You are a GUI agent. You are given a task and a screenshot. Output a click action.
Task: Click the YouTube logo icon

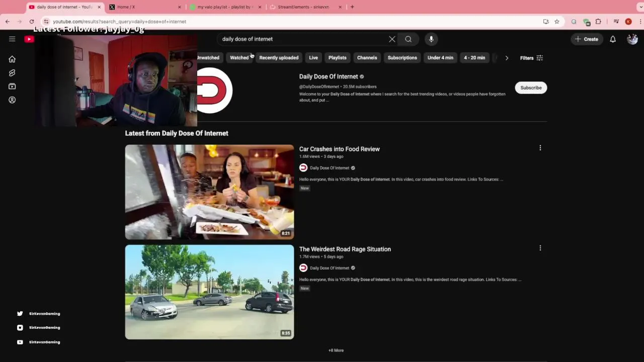point(29,39)
